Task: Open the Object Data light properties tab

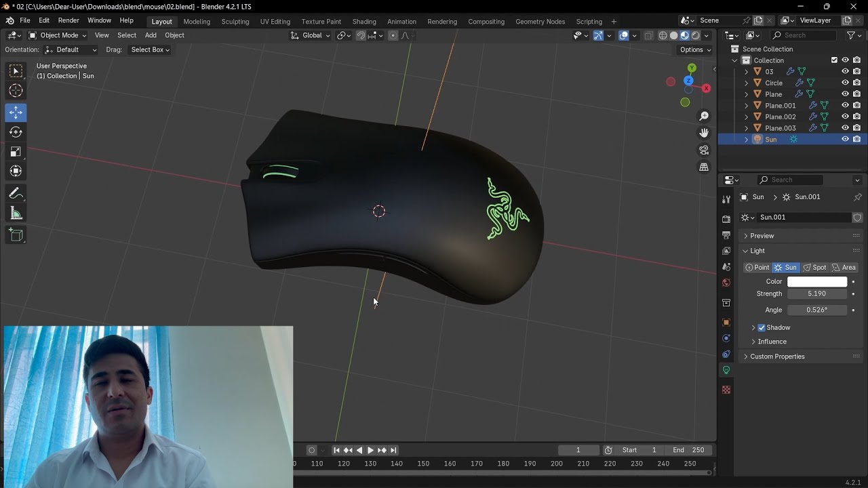Action: pyautogui.click(x=726, y=370)
